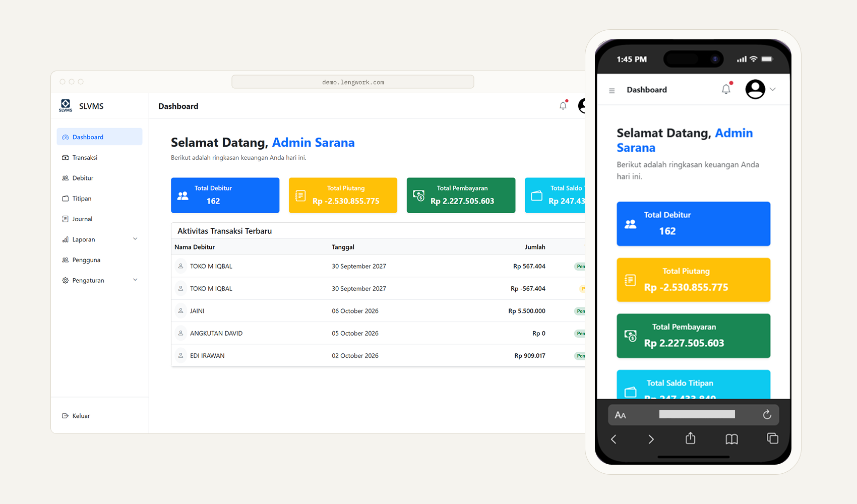Screen dimensions: 857x504
Task: Open bookmarks in the phone browser
Action: pos(731,439)
